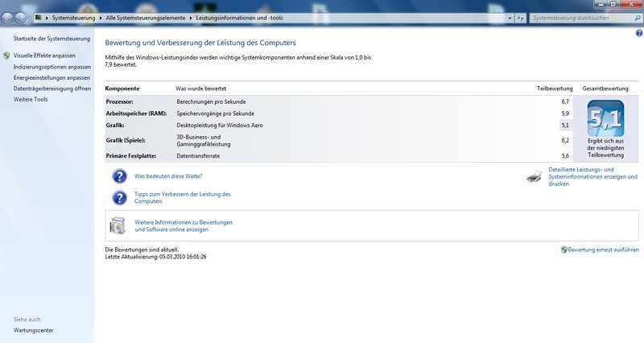Click the shield icon by Bewertung erneut ausführen
The width and height of the screenshot is (644, 343).
click(x=564, y=250)
